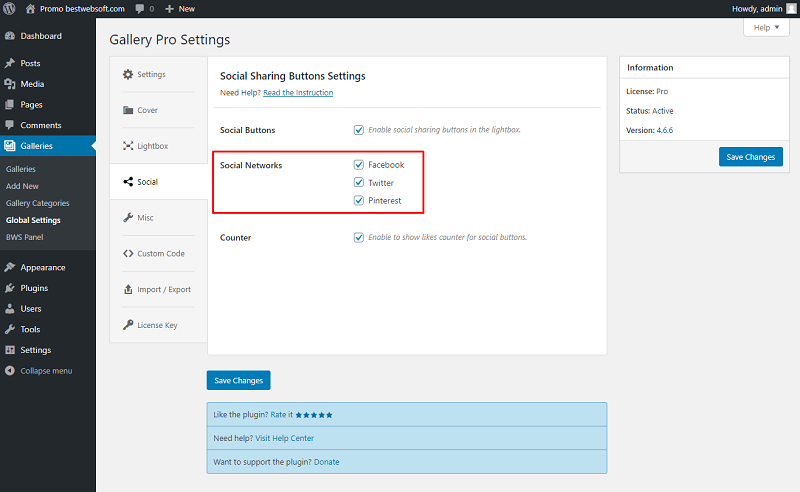
Task: Click the Galleries icon in the sidebar
Action: pyautogui.click(x=10, y=145)
